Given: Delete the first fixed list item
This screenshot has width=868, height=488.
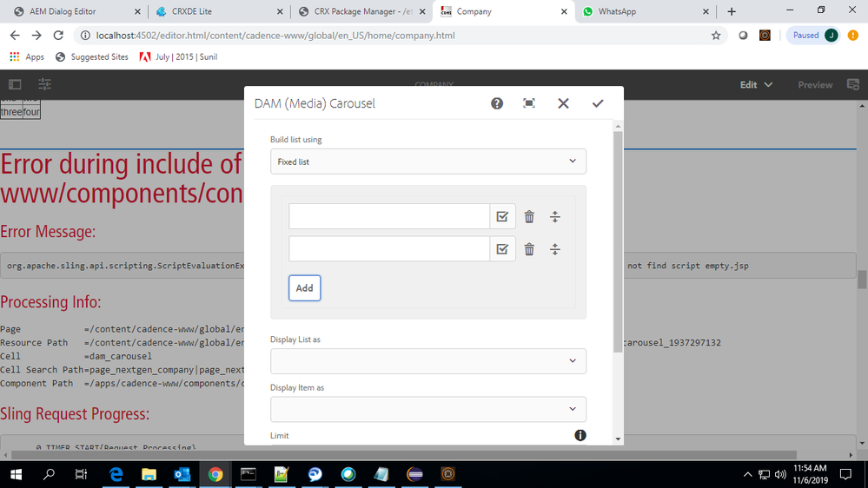Looking at the screenshot, I should tap(529, 217).
